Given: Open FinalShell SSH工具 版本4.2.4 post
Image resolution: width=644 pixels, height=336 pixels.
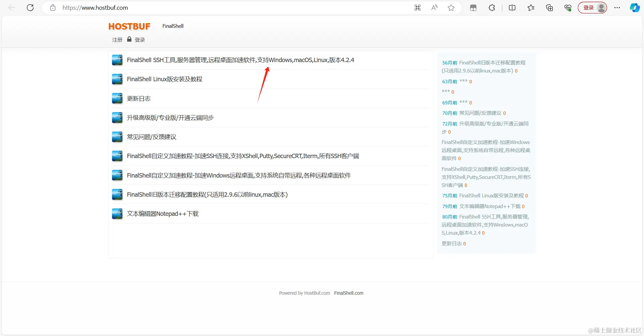Looking at the screenshot, I should pos(240,60).
